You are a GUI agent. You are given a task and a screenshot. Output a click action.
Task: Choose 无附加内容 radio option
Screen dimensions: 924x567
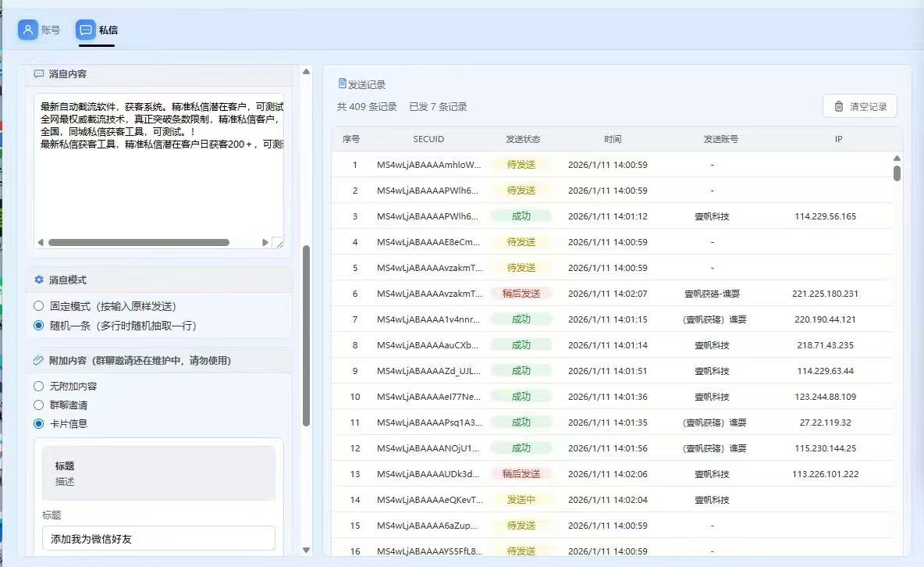(x=39, y=386)
